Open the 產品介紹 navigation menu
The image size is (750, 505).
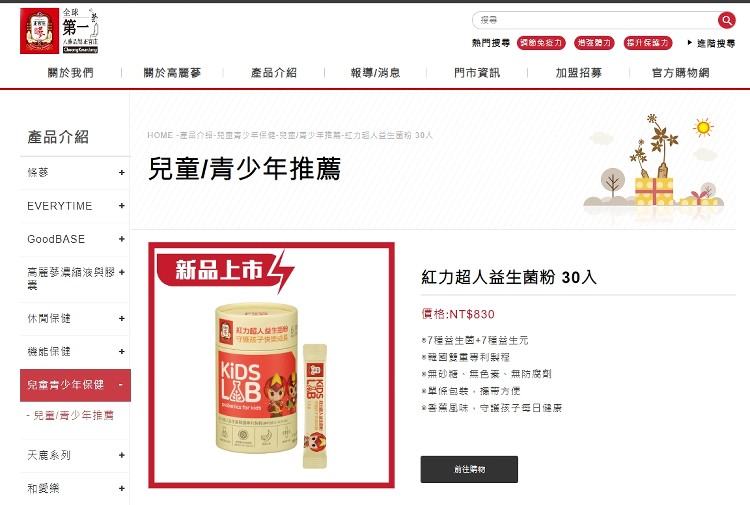tap(274, 73)
